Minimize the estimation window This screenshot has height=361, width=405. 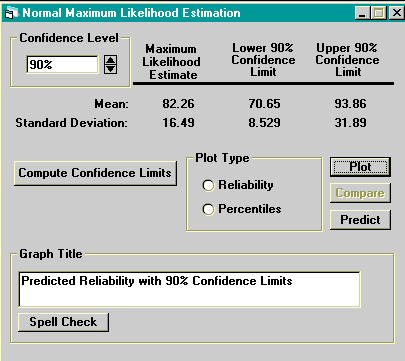(x=363, y=13)
